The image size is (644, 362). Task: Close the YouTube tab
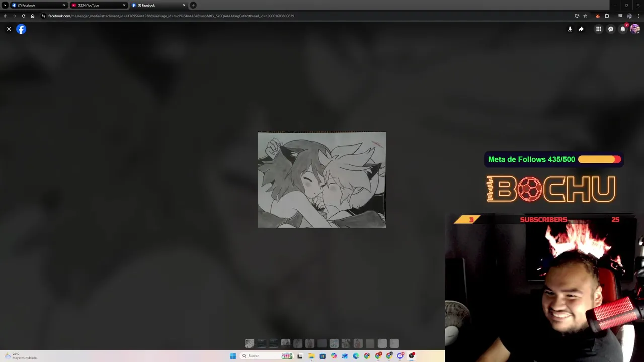click(x=124, y=5)
